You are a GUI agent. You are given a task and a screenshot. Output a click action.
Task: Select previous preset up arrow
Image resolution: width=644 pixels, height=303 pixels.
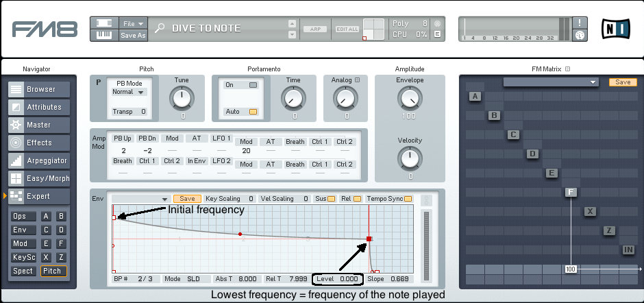[292, 23]
